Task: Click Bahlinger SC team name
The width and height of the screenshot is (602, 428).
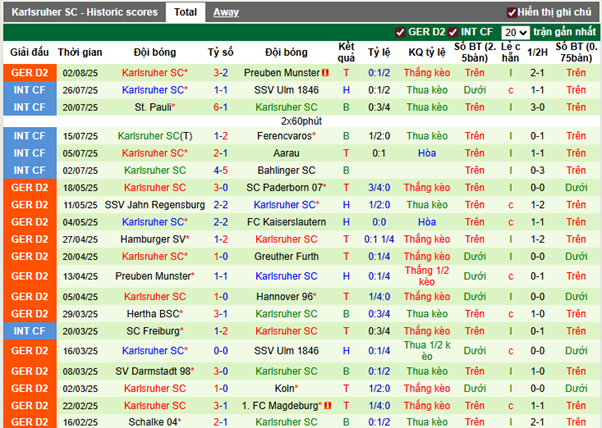Action: pos(286,170)
